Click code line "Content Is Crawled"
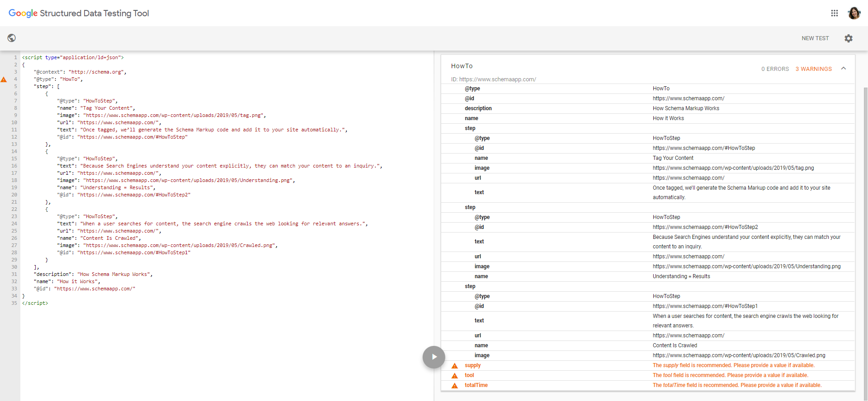Viewport: 868px width, 401px height. coord(99,238)
